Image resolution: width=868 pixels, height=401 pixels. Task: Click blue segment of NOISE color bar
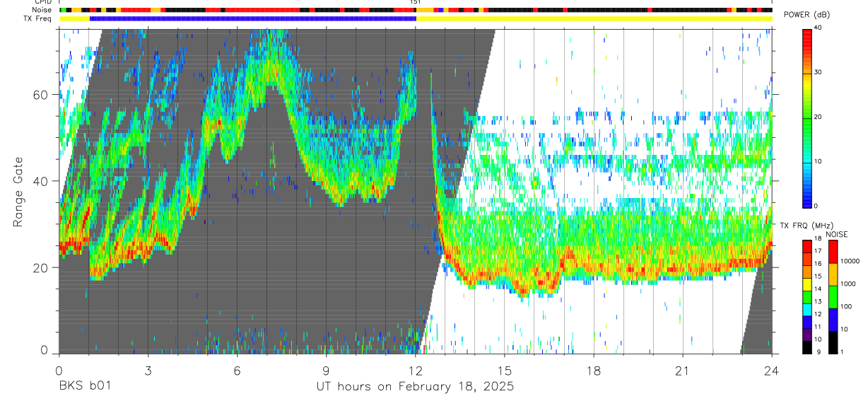pyautogui.click(x=833, y=320)
